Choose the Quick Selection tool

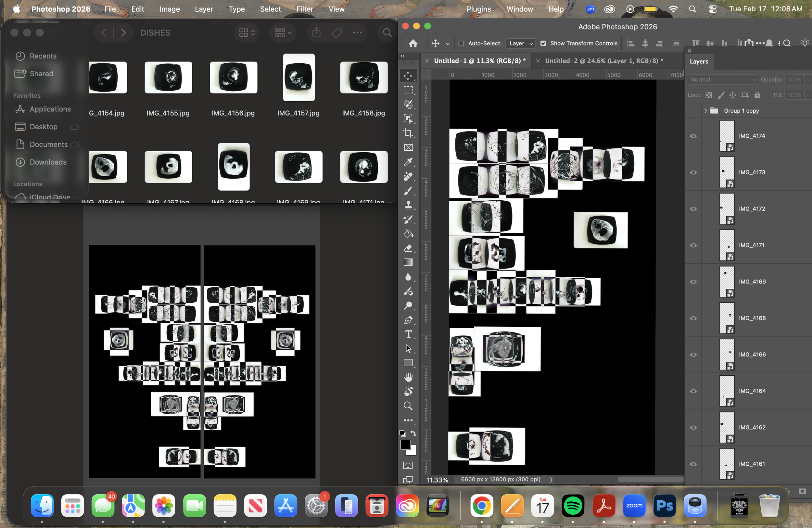click(x=408, y=104)
